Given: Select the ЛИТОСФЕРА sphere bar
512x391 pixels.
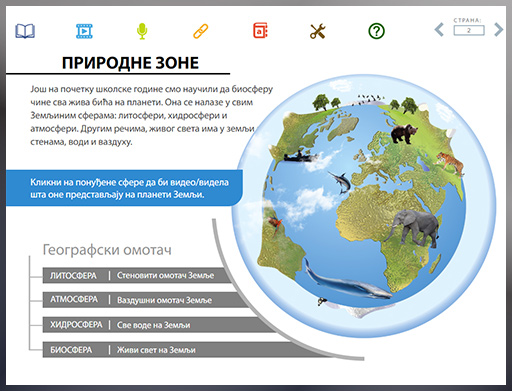Looking at the screenshot, I should [138, 275].
